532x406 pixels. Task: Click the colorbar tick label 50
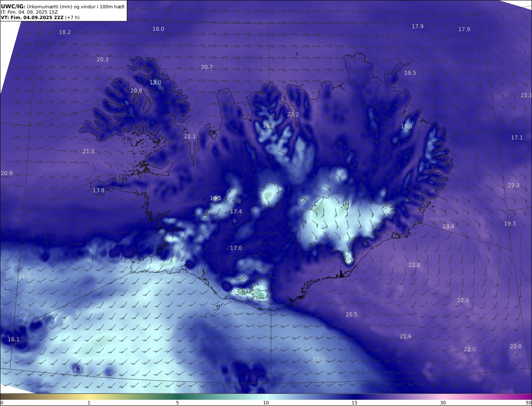pos(528,403)
